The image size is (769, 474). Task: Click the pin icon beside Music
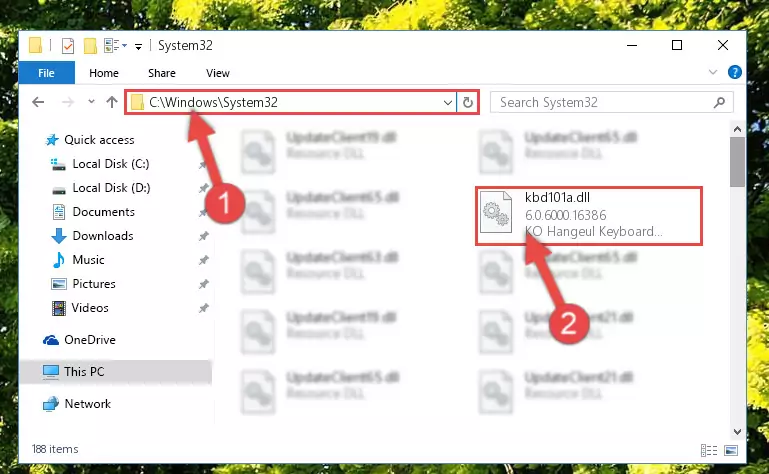[204, 261]
